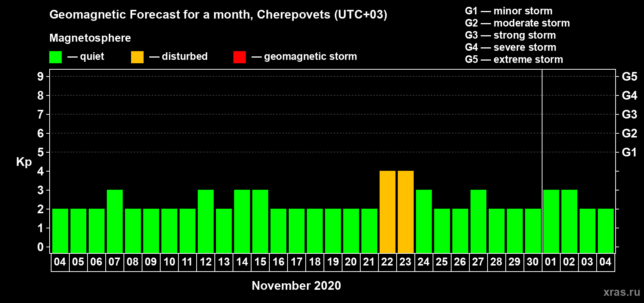Click the green bar for November 27
This screenshot has width=644, height=303.
pyautogui.click(x=478, y=221)
